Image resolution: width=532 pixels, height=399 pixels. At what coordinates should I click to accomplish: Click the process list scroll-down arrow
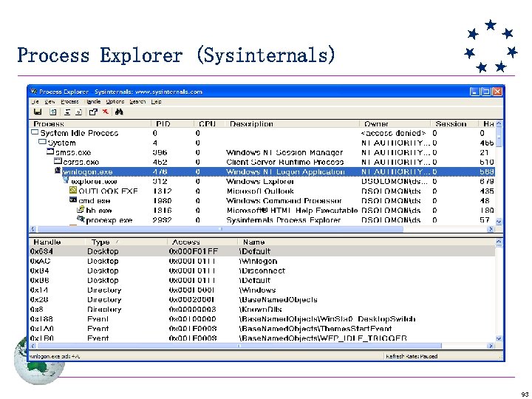click(x=499, y=221)
